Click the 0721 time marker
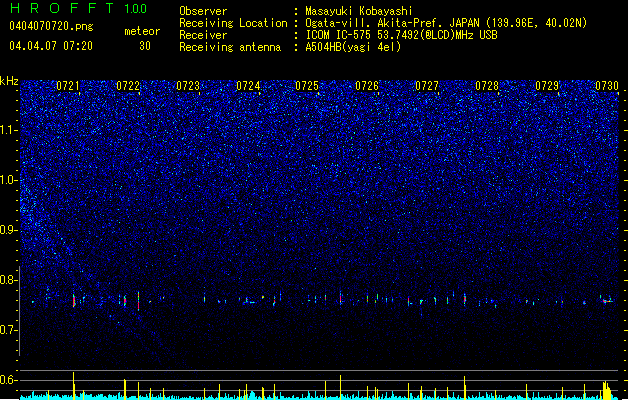 pos(68,86)
